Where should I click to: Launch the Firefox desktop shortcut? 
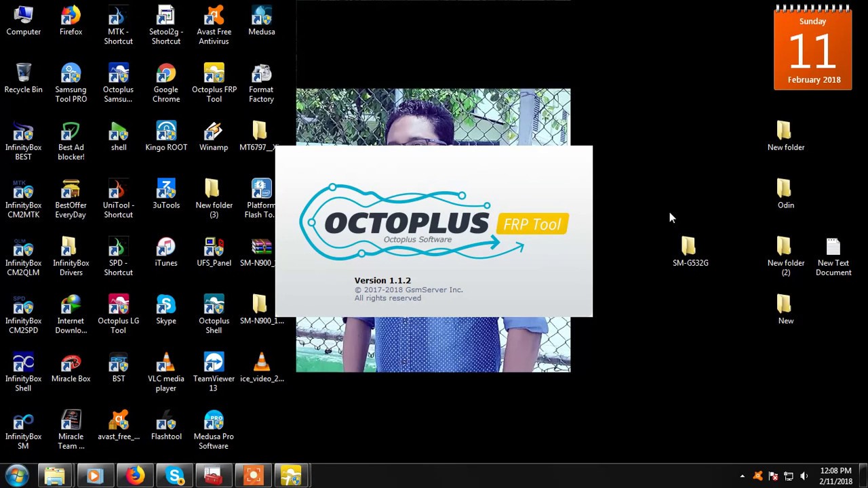click(71, 22)
